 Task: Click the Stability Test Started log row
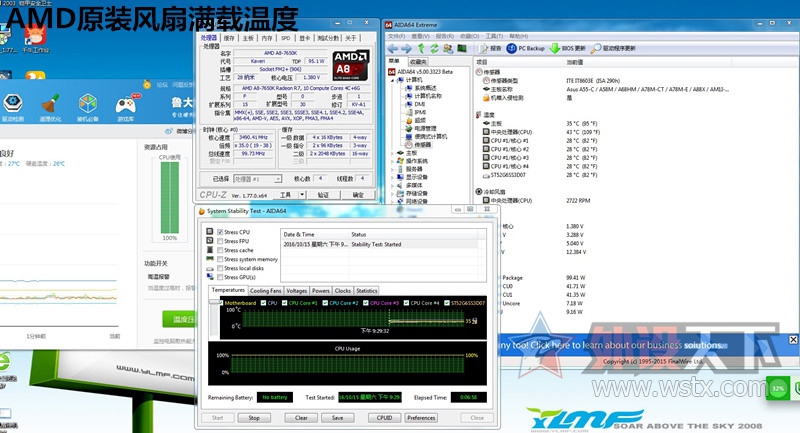pyautogui.click(x=380, y=244)
